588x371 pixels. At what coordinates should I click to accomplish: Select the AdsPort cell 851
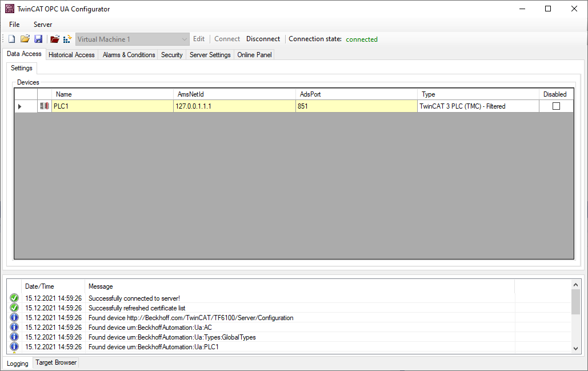pos(356,106)
